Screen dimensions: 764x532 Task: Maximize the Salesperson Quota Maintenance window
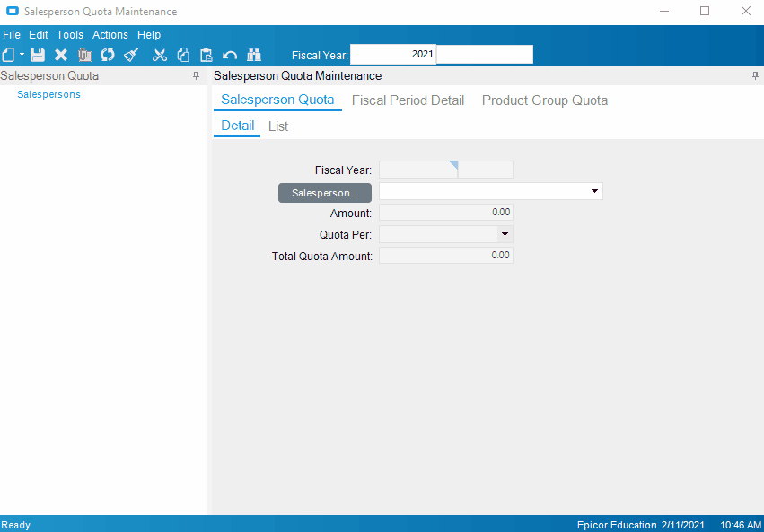pyautogui.click(x=705, y=11)
